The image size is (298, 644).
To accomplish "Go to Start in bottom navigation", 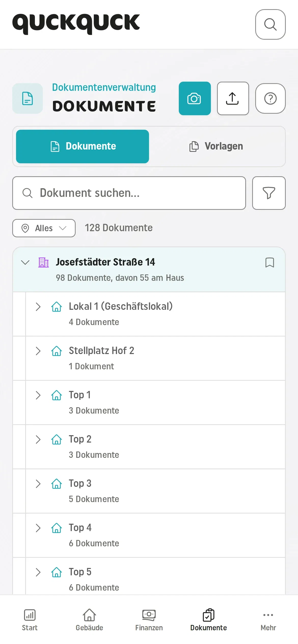I will point(30,620).
